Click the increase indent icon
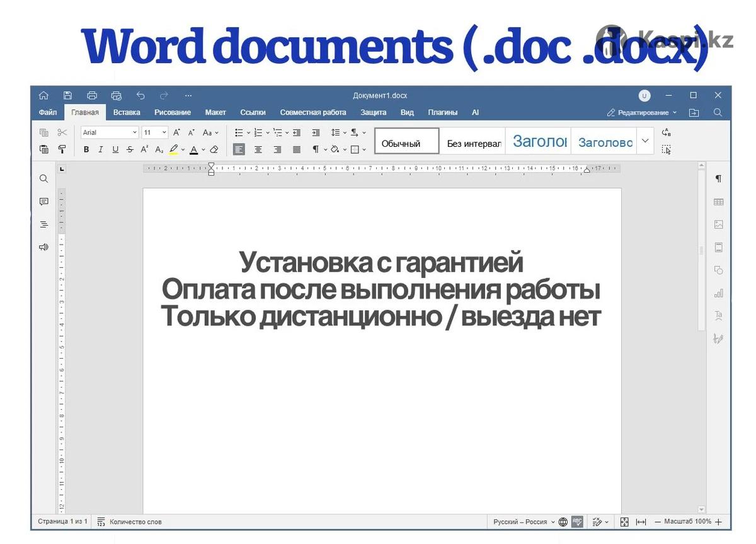The width and height of the screenshot is (756, 544). coord(316,132)
